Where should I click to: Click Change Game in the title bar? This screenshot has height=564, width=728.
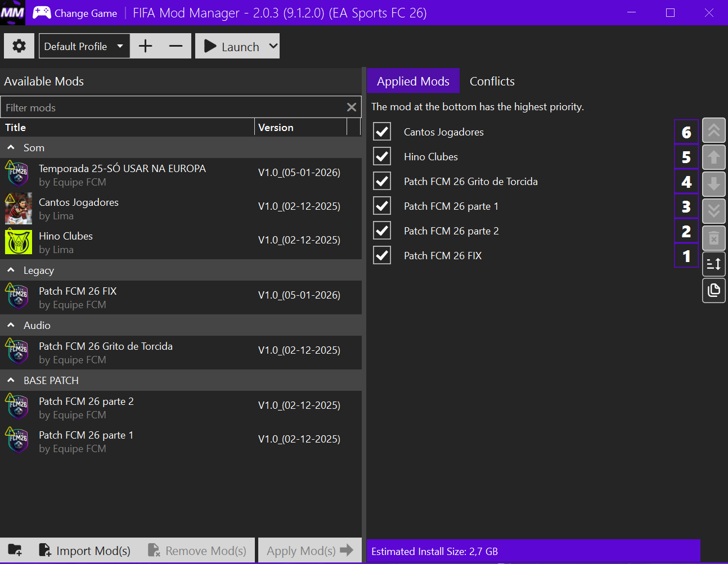(75, 13)
